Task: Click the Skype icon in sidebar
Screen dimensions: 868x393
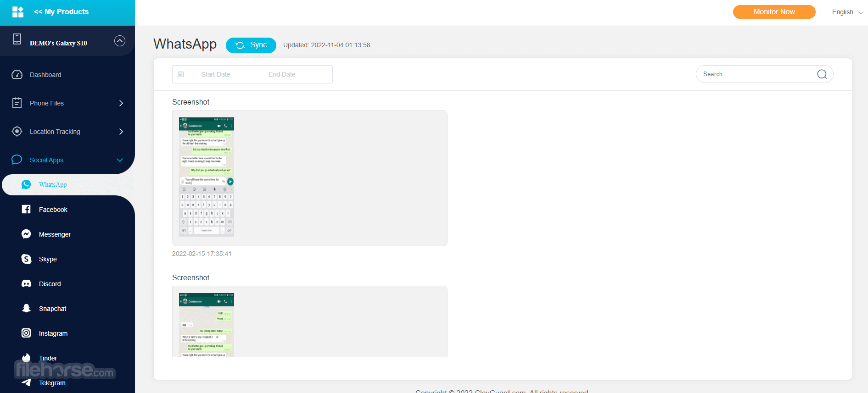Action: click(26, 259)
